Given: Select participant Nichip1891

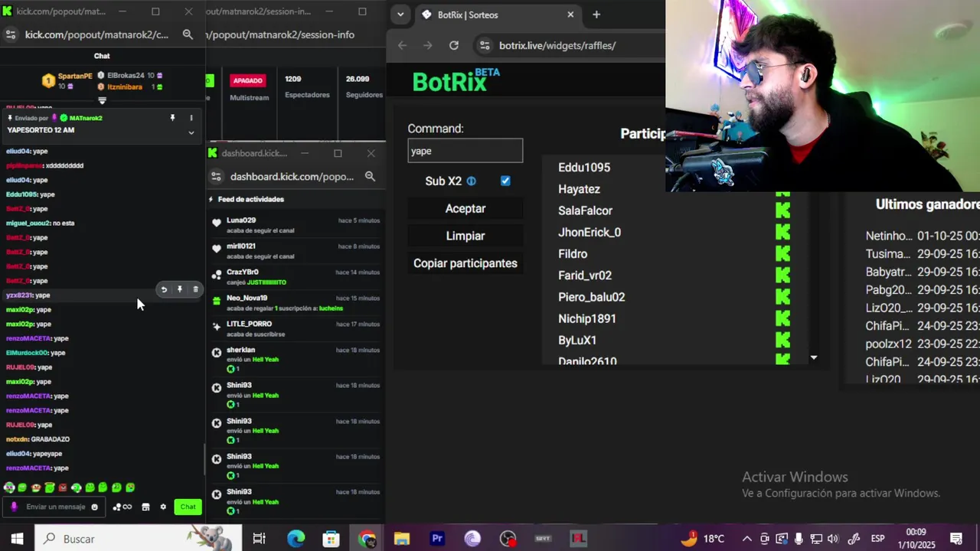Looking at the screenshot, I should point(587,318).
